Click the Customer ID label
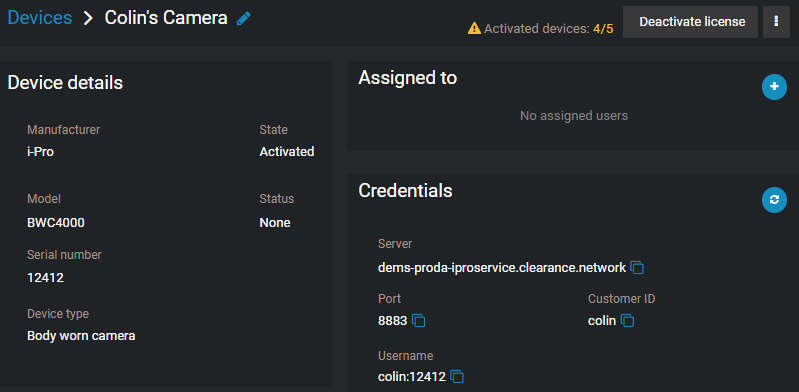This screenshot has height=392, width=799. (x=622, y=299)
